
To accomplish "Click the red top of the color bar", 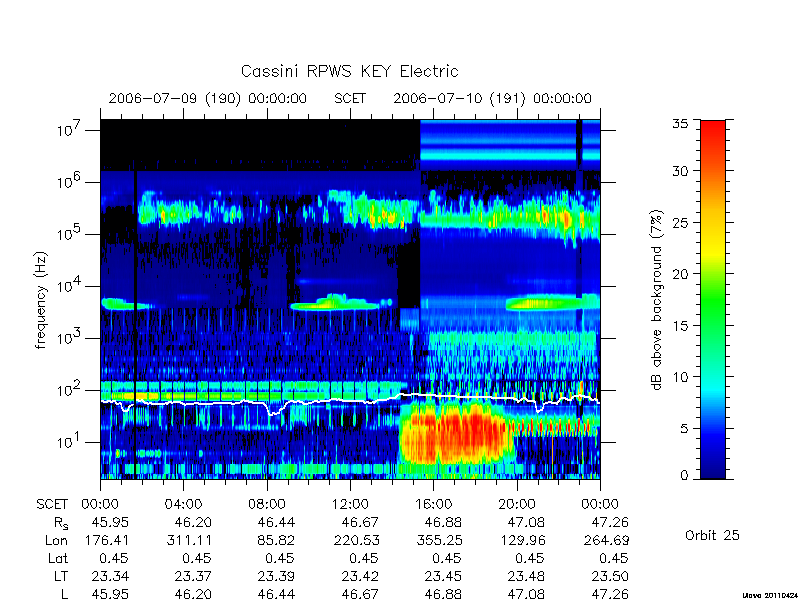I will [713, 128].
